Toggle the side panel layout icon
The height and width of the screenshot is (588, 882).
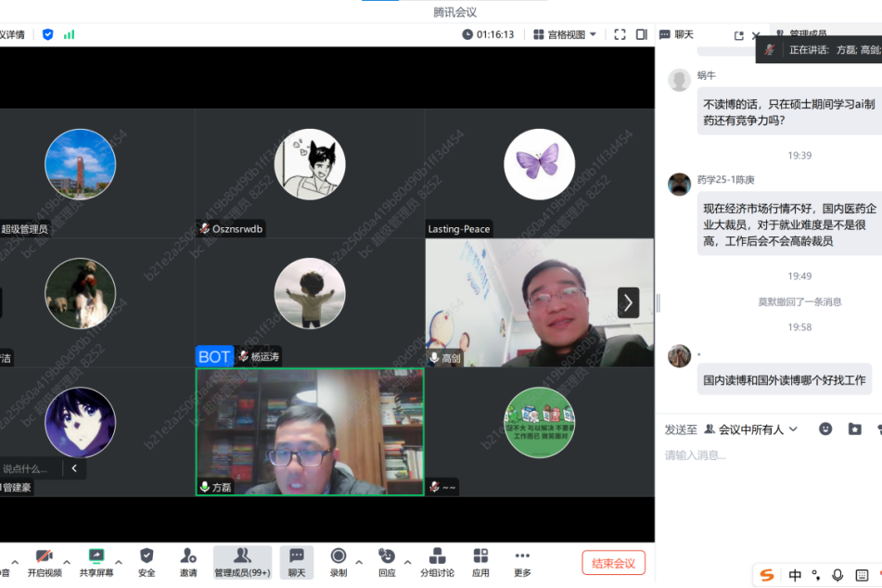(641, 34)
